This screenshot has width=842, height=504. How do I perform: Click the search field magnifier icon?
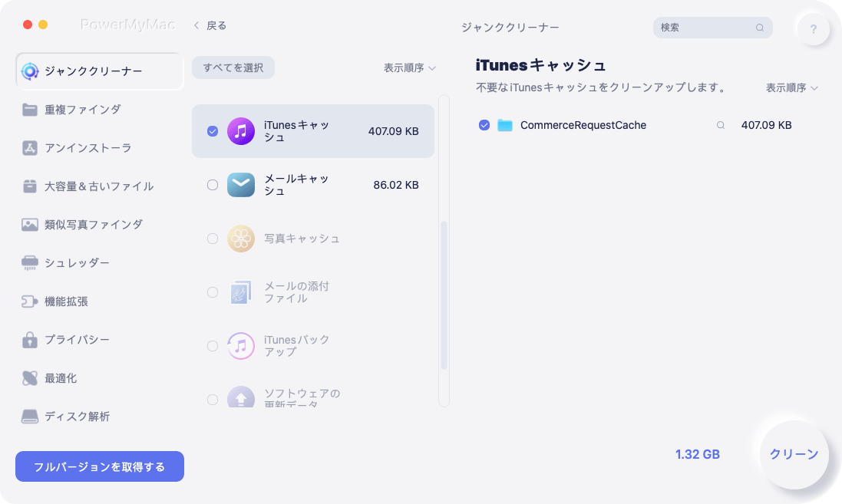760,28
